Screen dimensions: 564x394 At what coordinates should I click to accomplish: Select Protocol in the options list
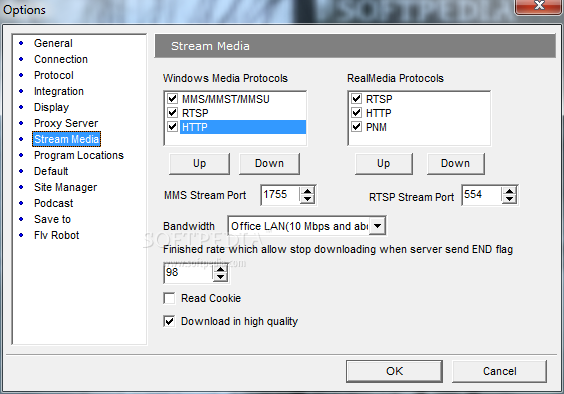pyautogui.click(x=54, y=75)
